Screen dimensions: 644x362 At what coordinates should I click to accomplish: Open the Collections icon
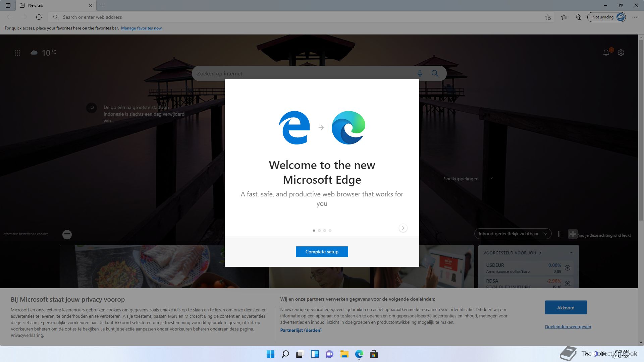pos(579,17)
